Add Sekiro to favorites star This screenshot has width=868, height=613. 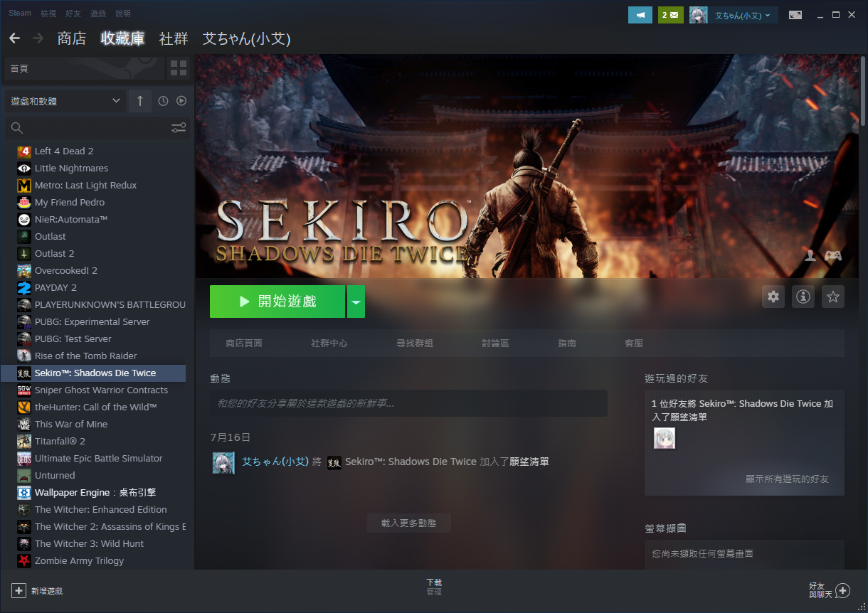coord(833,297)
